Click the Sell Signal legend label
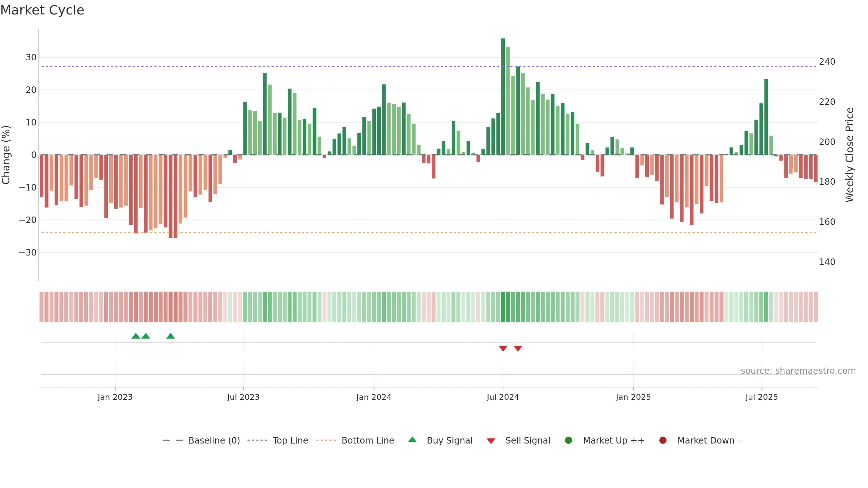Viewport: 868px width, 488px height. 528,440
